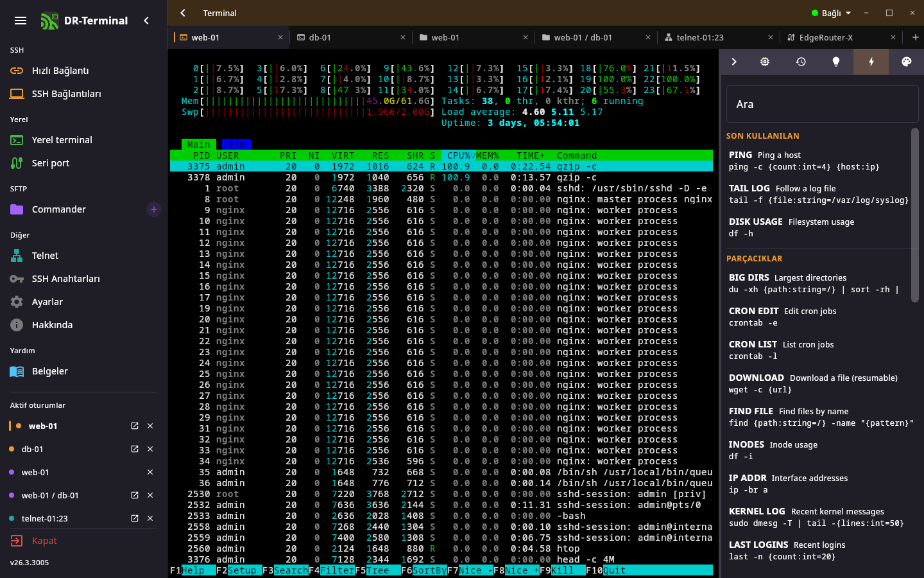
Task: Open lightning snippets panel
Action: [x=871, y=62]
